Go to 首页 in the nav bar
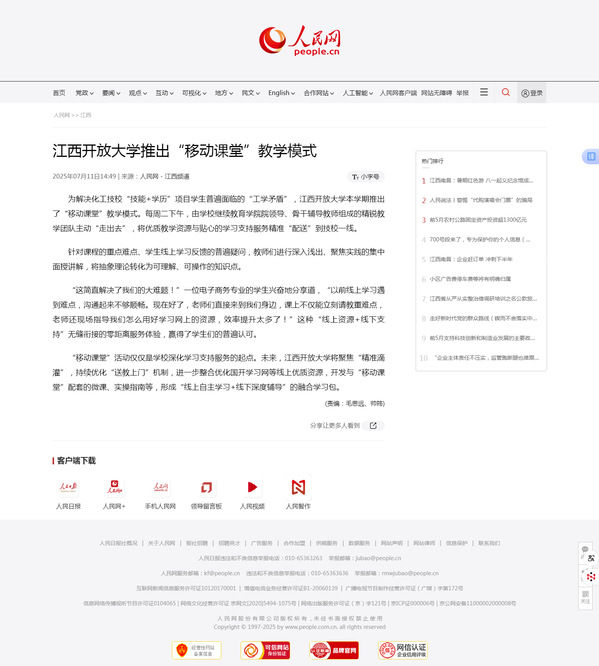This screenshot has height=666, width=599. pos(59,93)
